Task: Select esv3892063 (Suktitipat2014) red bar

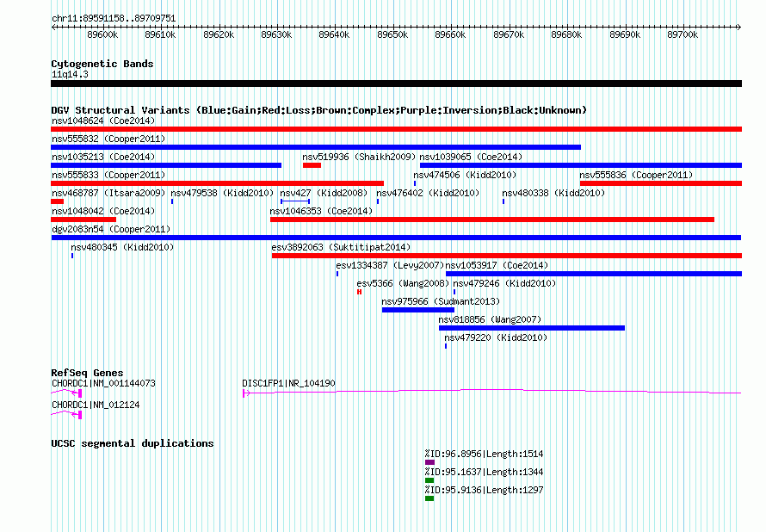Action: [x=507, y=256]
